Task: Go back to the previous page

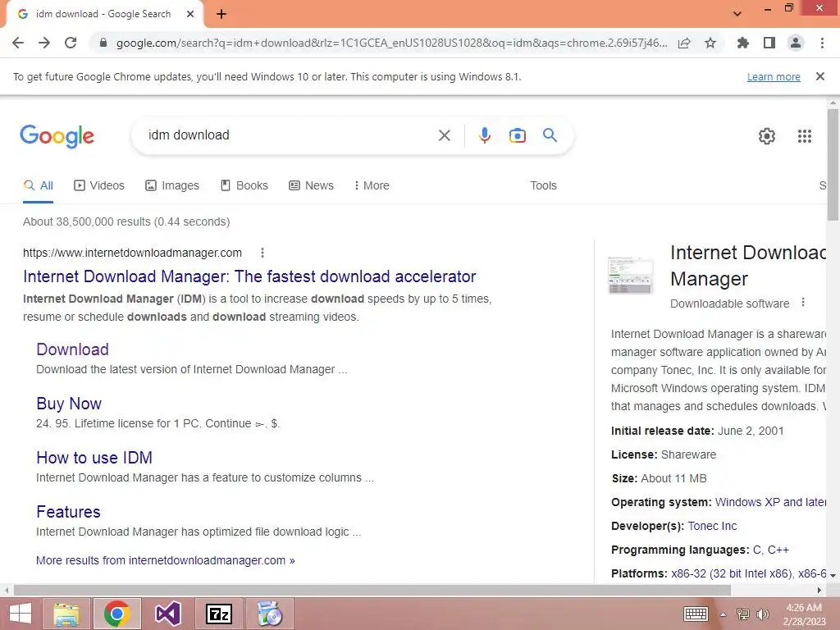Action: (18, 43)
